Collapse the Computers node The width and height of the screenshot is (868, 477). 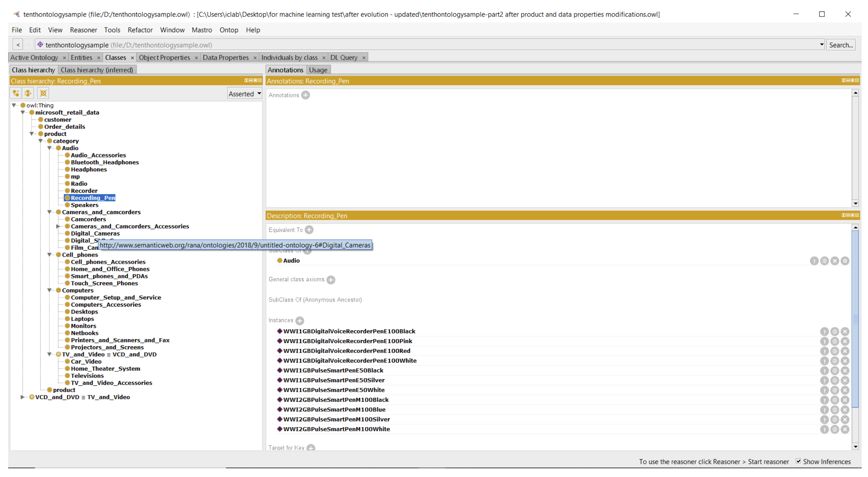pos(50,290)
